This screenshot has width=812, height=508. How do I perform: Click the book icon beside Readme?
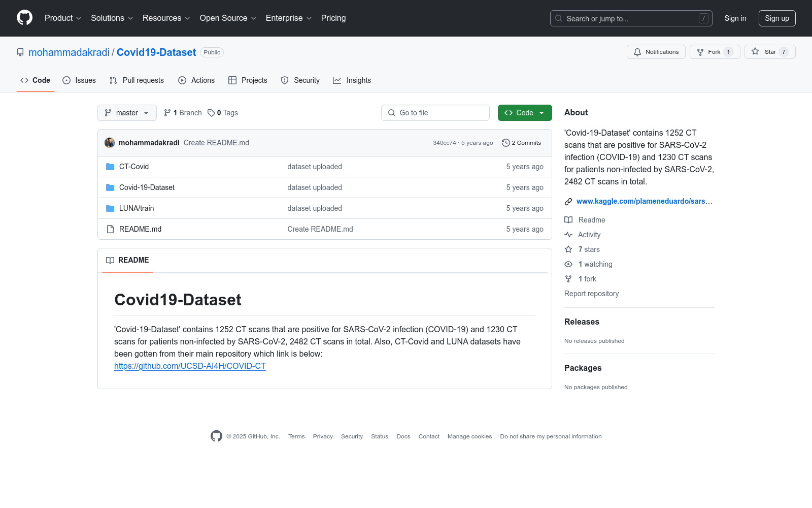pos(568,220)
